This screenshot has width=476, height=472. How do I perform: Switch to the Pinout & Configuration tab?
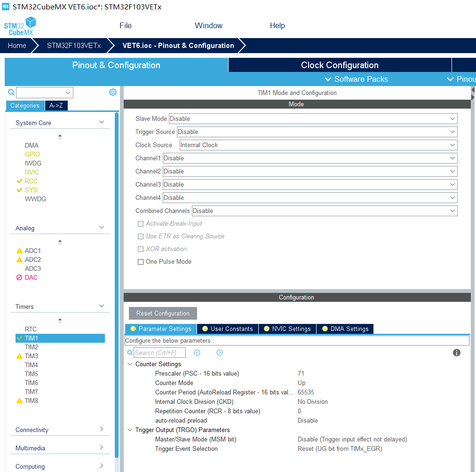coord(116,65)
